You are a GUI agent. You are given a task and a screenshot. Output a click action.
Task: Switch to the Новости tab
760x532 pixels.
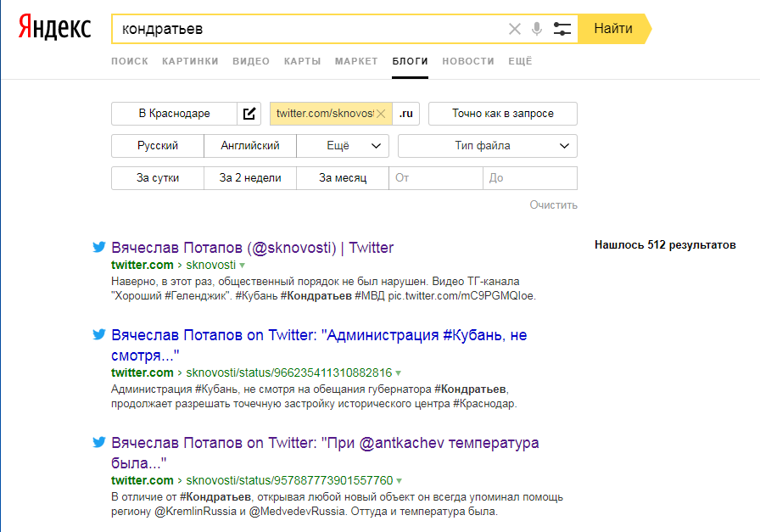(467, 61)
